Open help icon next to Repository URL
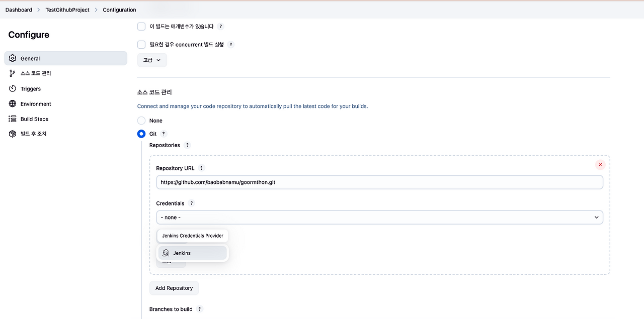This screenshot has width=644, height=319. (x=201, y=168)
